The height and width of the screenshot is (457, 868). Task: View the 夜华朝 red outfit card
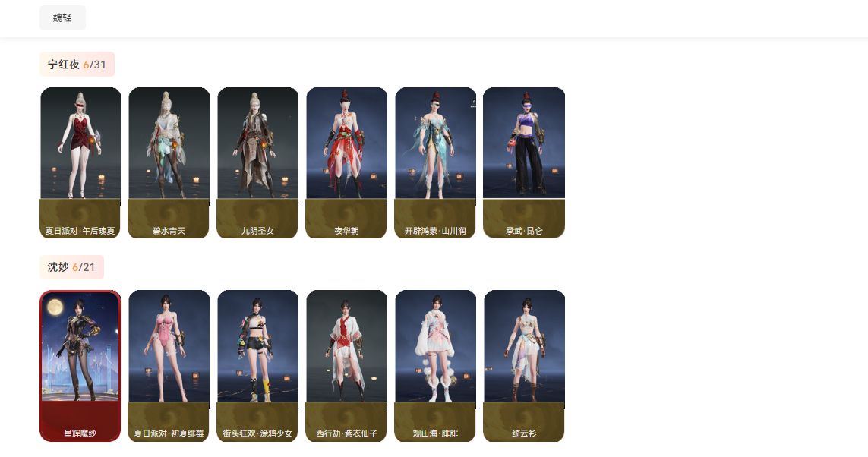tap(346, 162)
